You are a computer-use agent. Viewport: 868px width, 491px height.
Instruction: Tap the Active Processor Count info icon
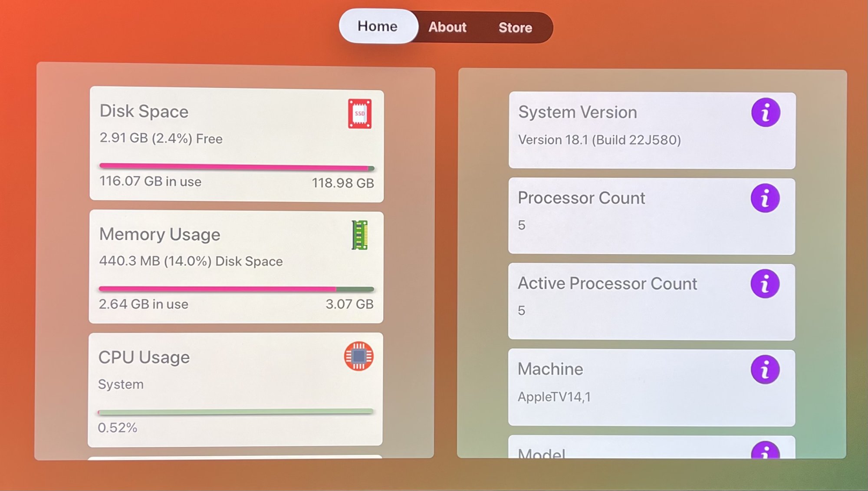click(x=765, y=284)
